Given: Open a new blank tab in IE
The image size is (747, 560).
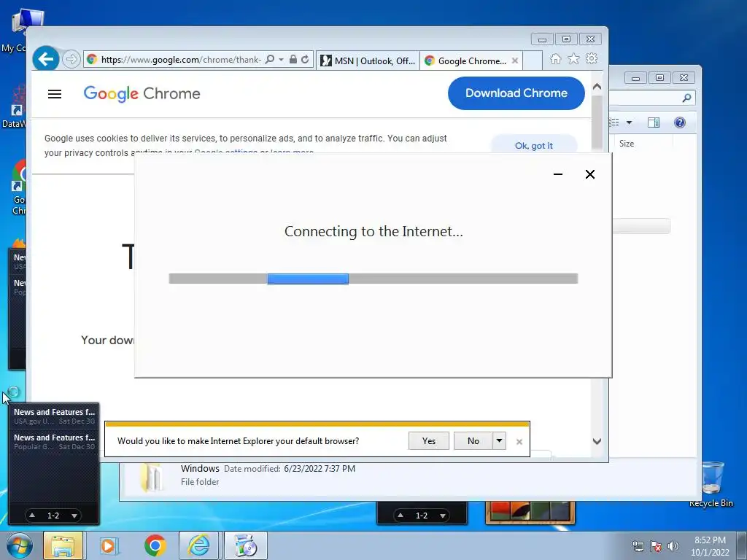Looking at the screenshot, I should pos(533,61).
